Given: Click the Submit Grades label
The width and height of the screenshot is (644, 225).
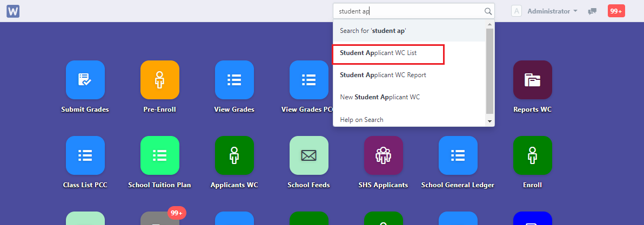Looking at the screenshot, I should 85,110.
